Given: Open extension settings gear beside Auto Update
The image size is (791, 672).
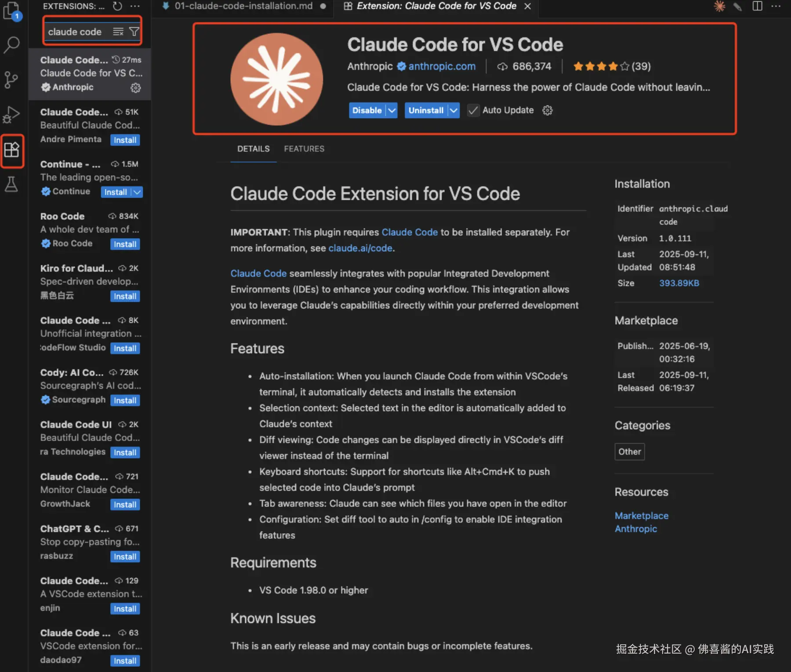Looking at the screenshot, I should (x=547, y=110).
